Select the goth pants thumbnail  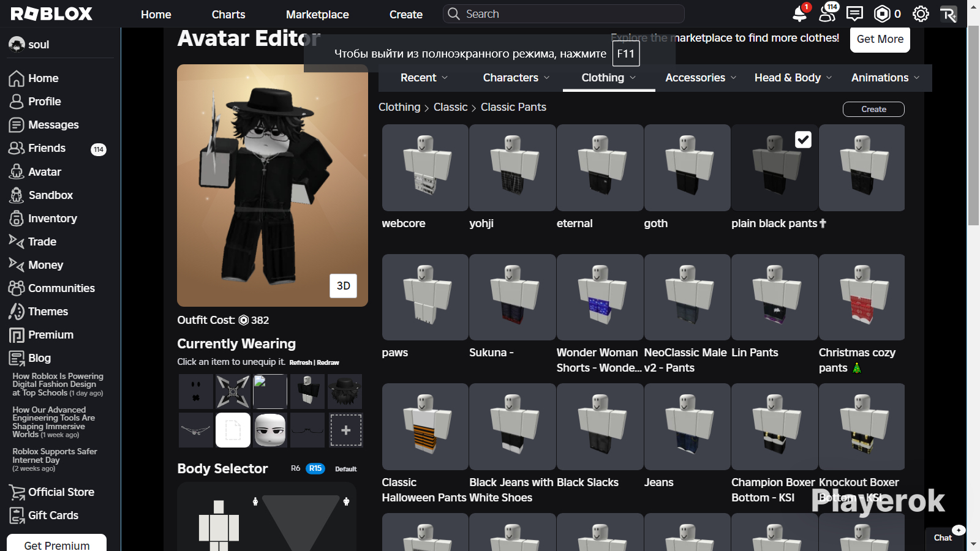pos(687,168)
